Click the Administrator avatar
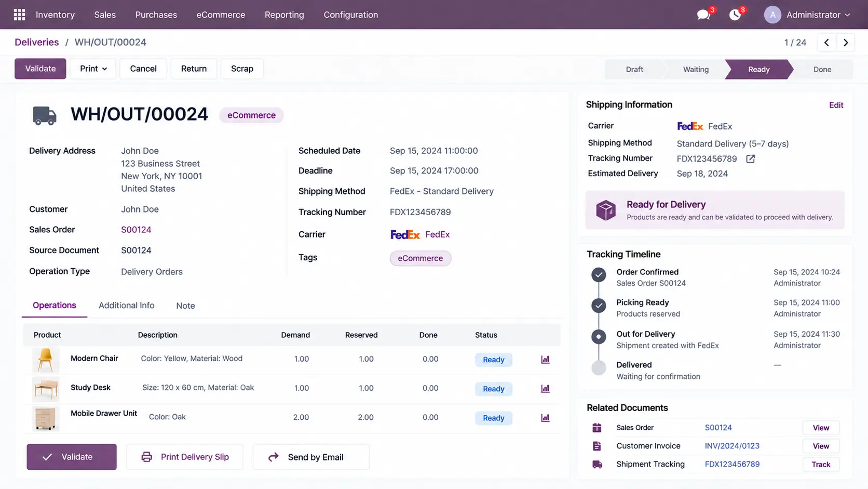The image size is (868, 489). [x=772, y=15]
